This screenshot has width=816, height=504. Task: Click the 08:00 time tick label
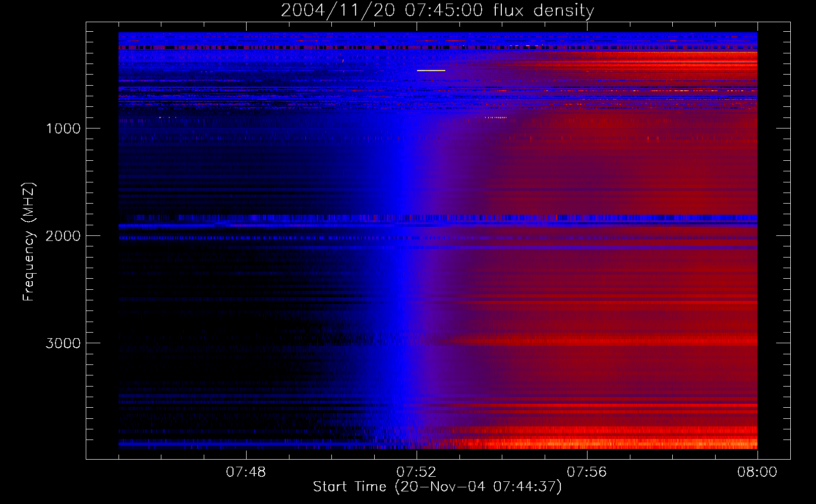click(x=757, y=472)
